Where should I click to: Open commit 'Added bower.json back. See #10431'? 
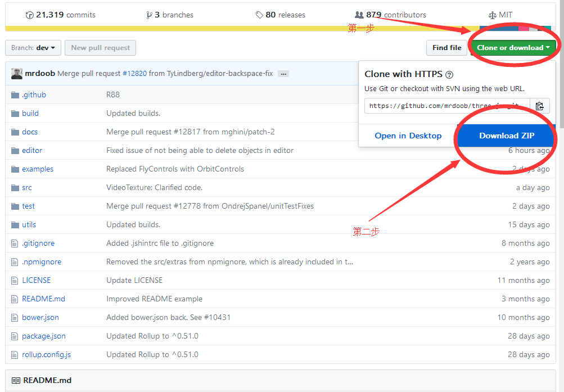point(168,318)
